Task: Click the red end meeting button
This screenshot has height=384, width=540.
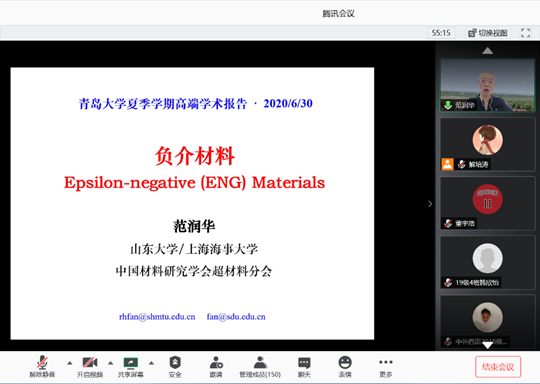Action: coord(498,367)
